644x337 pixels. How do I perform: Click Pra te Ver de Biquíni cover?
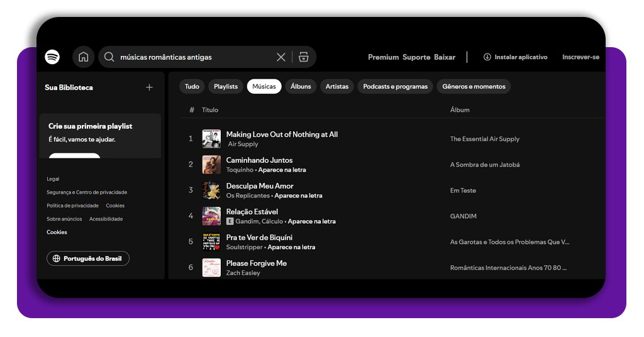click(211, 242)
